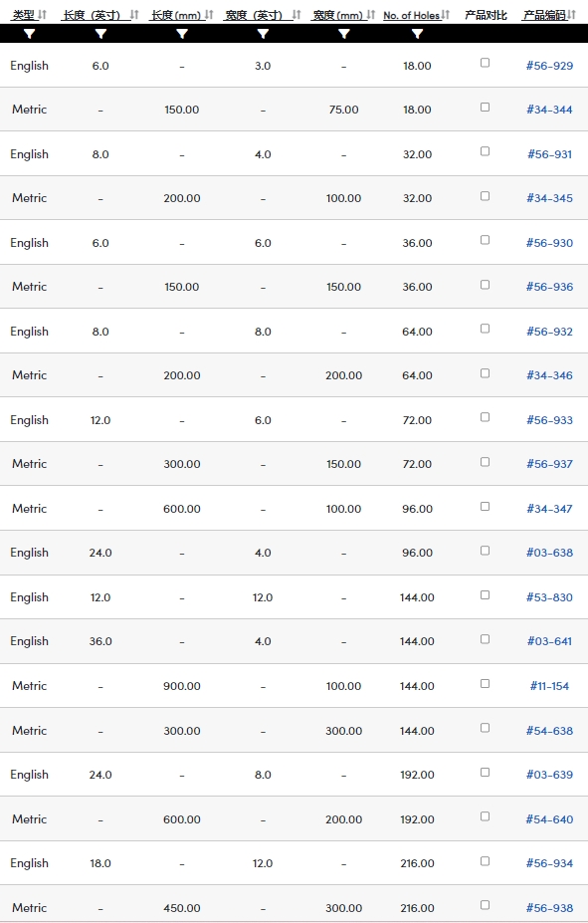Open filter for 宽度 (英寸) column

263,34
